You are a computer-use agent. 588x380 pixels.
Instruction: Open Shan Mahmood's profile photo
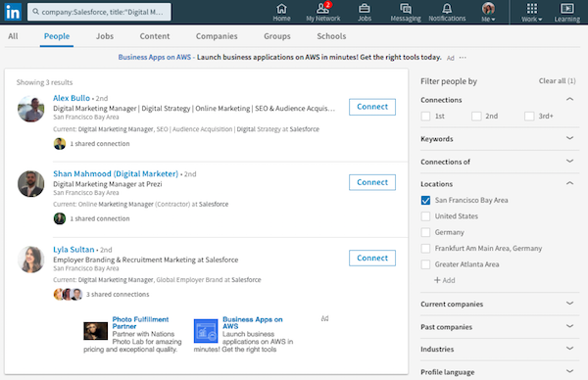tap(30, 184)
